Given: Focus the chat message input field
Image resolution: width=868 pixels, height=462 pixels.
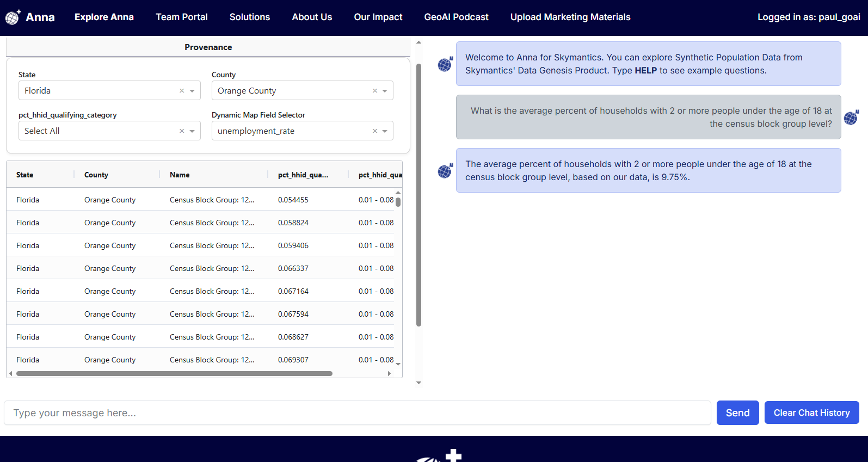Looking at the screenshot, I should click(x=357, y=413).
